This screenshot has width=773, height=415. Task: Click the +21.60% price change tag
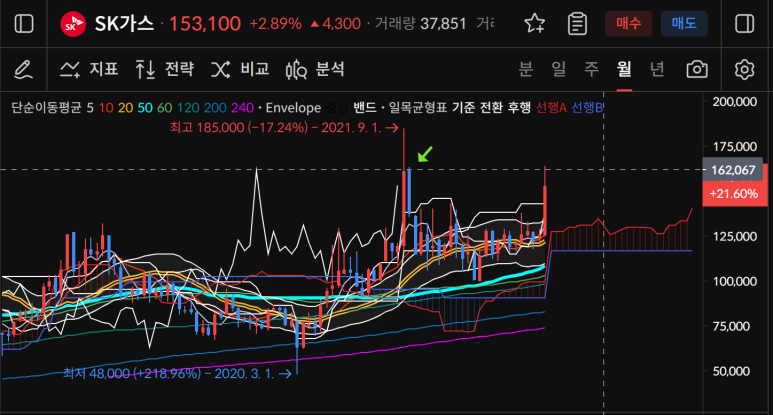(734, 194)
